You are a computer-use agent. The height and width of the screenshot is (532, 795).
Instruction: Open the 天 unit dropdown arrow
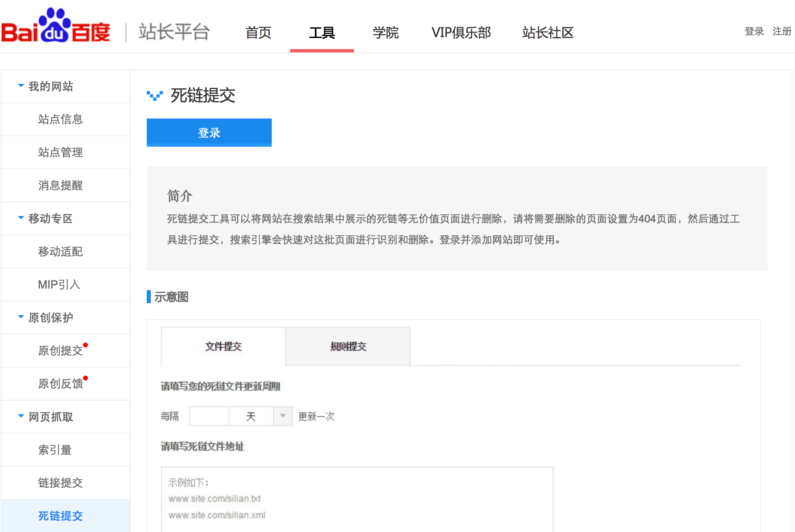283,416
